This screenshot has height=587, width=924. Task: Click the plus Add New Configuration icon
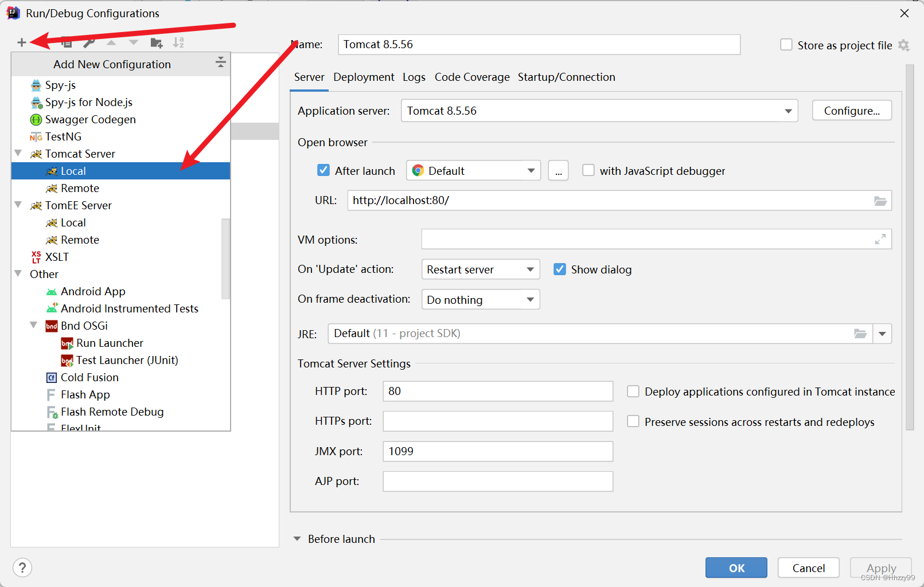pyautogui.click(x=22, y=42)
